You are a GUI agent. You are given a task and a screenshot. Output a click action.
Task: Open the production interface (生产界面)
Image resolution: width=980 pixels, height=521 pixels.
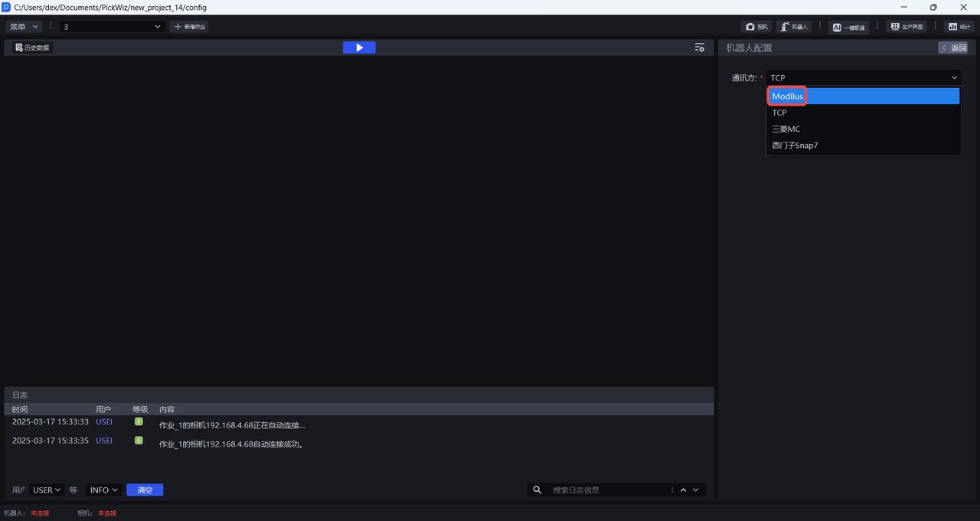906,27
